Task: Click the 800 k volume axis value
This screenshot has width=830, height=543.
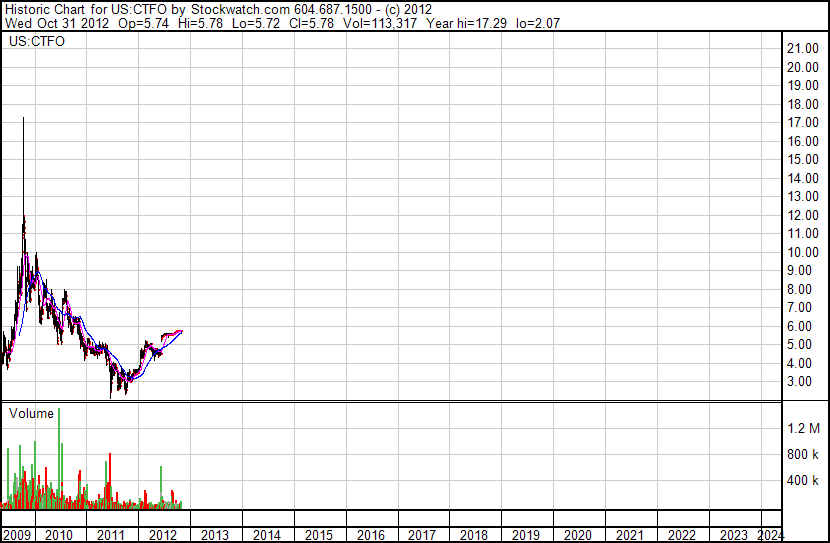Action: coord(803,454)
